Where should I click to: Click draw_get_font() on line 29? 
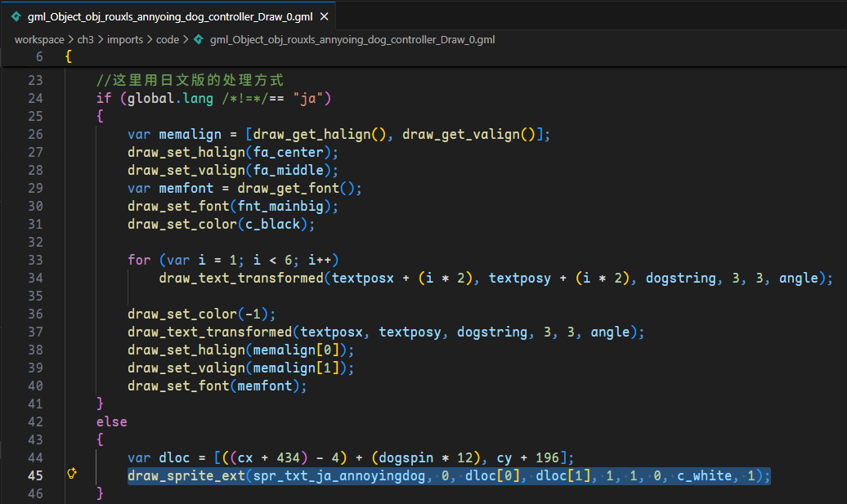click(x=296, y=189)
